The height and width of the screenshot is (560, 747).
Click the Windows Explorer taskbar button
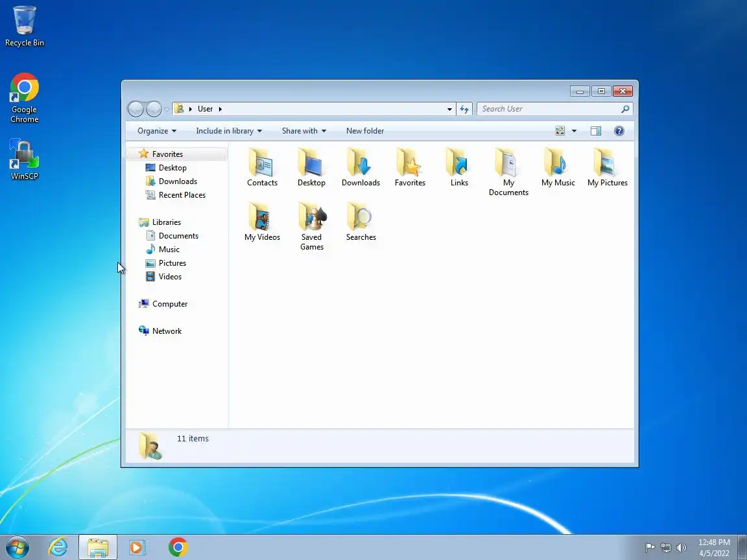click(98, 547)
